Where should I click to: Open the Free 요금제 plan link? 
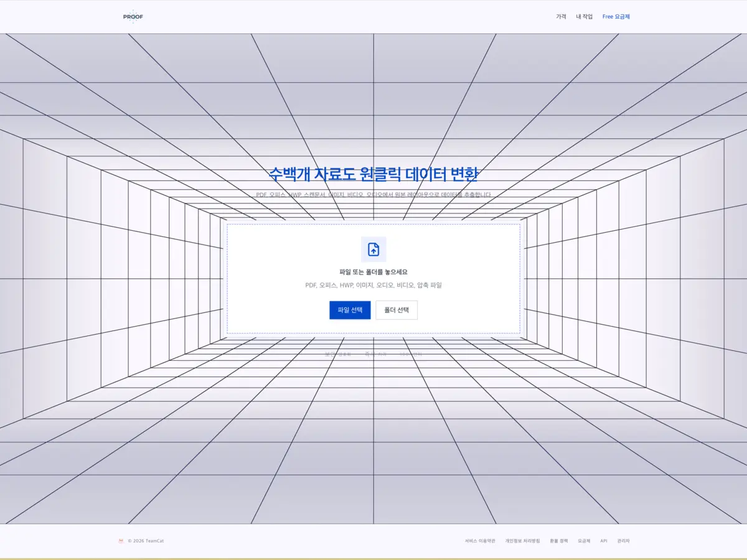616,17
